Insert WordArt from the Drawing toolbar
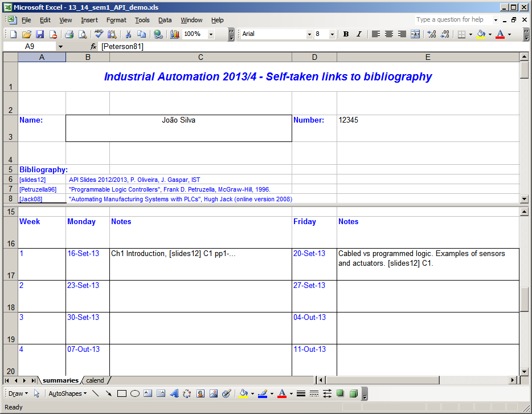 click(x=174, y=393)
